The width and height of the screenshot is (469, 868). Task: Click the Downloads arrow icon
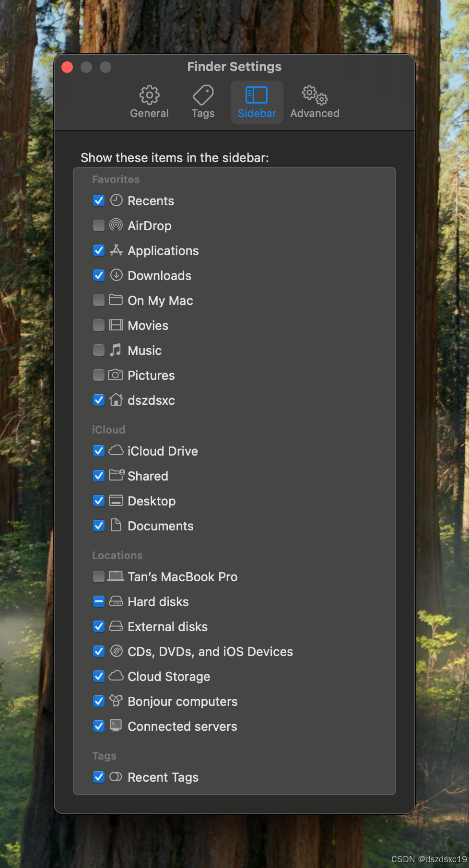[116, 275]
